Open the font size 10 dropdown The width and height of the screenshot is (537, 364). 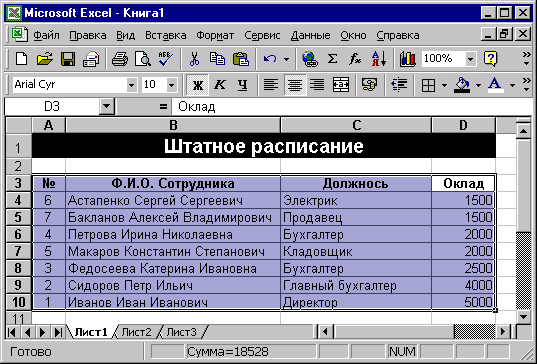pyautogui.click(x=172, y=85)
